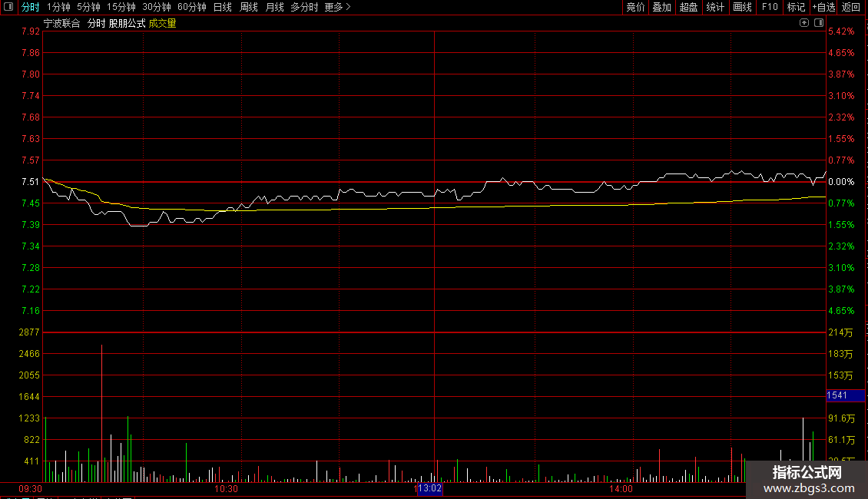This screenshot has height=499, width=868.
Task: Click the 叠加 overlay button
Action: coord(662,7)
